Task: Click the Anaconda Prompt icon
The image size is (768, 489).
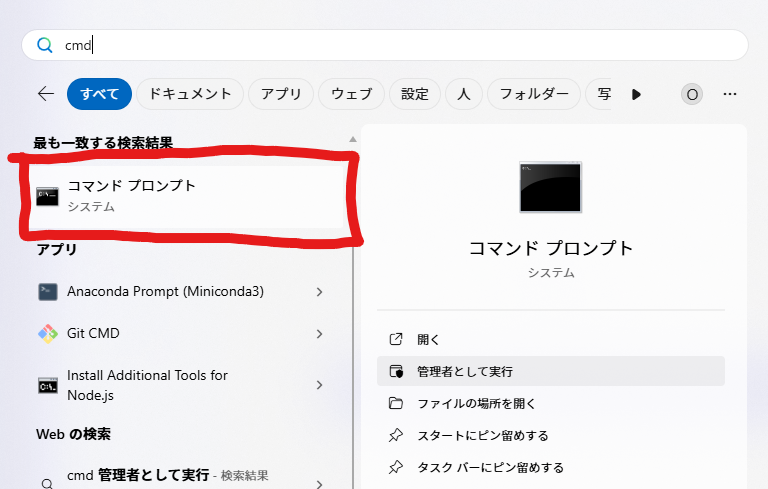Action: point(48,292)
